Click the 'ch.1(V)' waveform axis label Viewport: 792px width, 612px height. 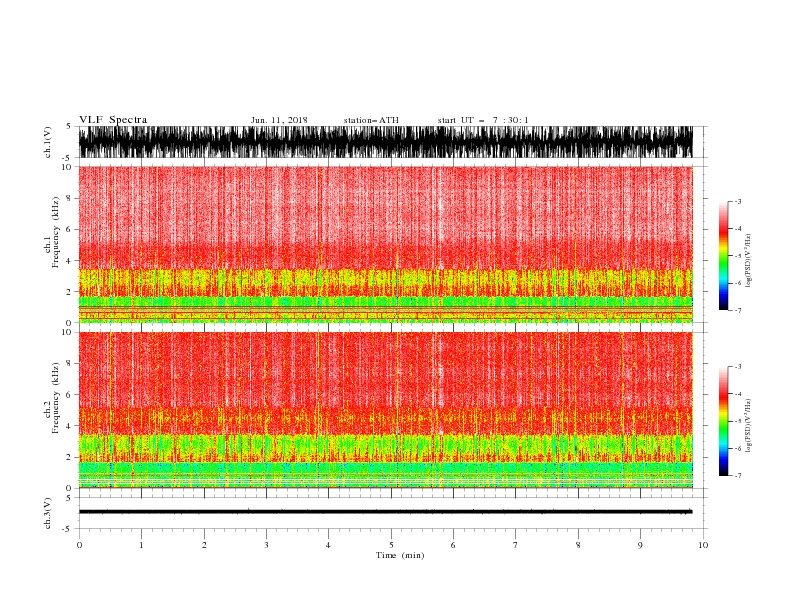[48, 142]
